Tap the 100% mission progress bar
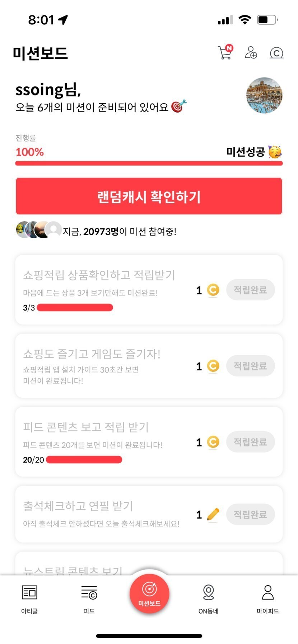 pos(149,164)
